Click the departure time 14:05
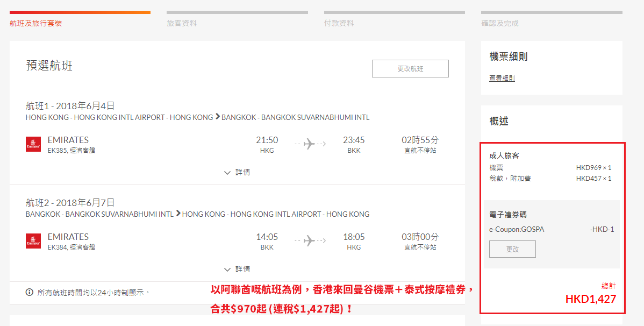The image size is (644, 326). coord(267,237)
